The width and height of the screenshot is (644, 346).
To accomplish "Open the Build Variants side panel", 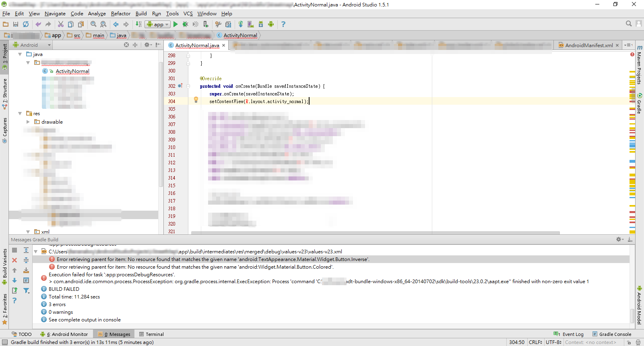I will [x=5, y=266].
